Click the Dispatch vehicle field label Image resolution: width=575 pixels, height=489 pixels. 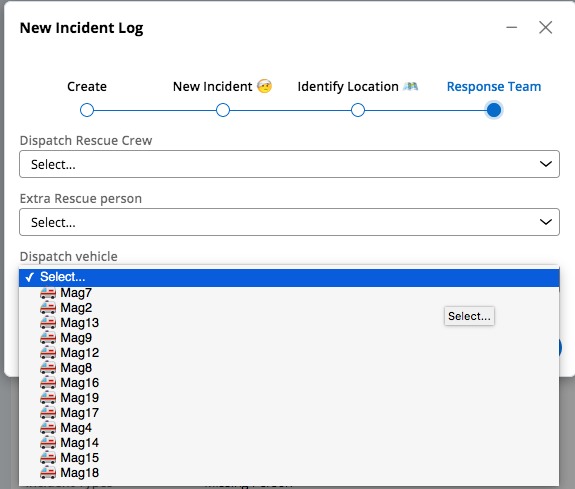[69, 256]
